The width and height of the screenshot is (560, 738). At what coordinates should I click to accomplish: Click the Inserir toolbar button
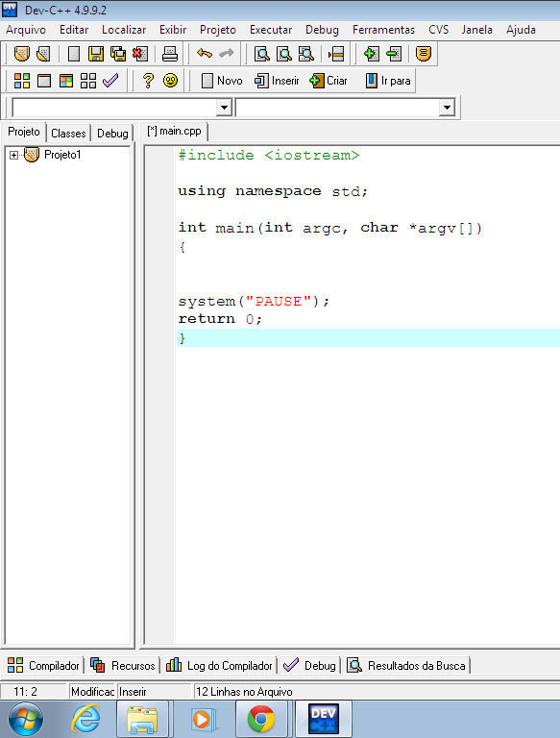(277, 81)
